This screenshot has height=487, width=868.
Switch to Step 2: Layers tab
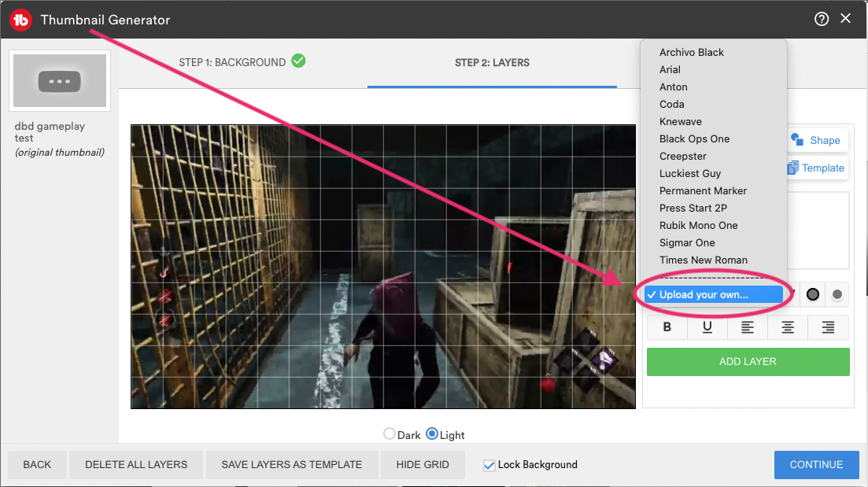(492, 62)
